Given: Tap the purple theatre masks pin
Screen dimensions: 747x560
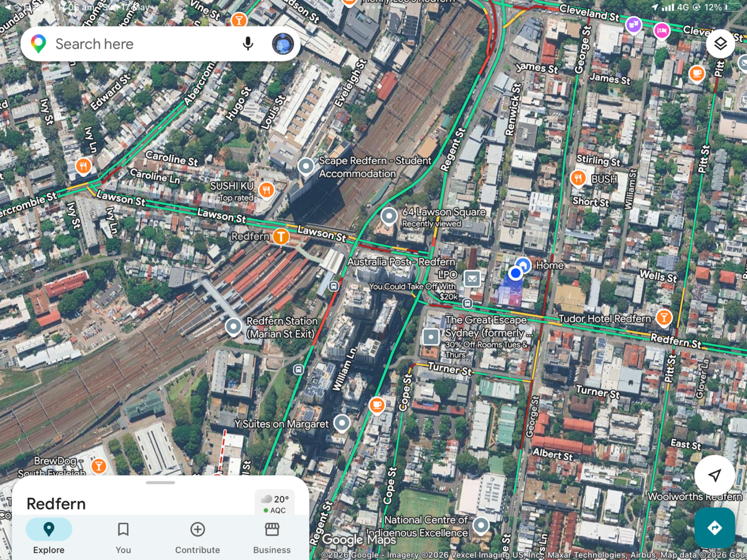Looking at the screenshot, I should (634, 26).
